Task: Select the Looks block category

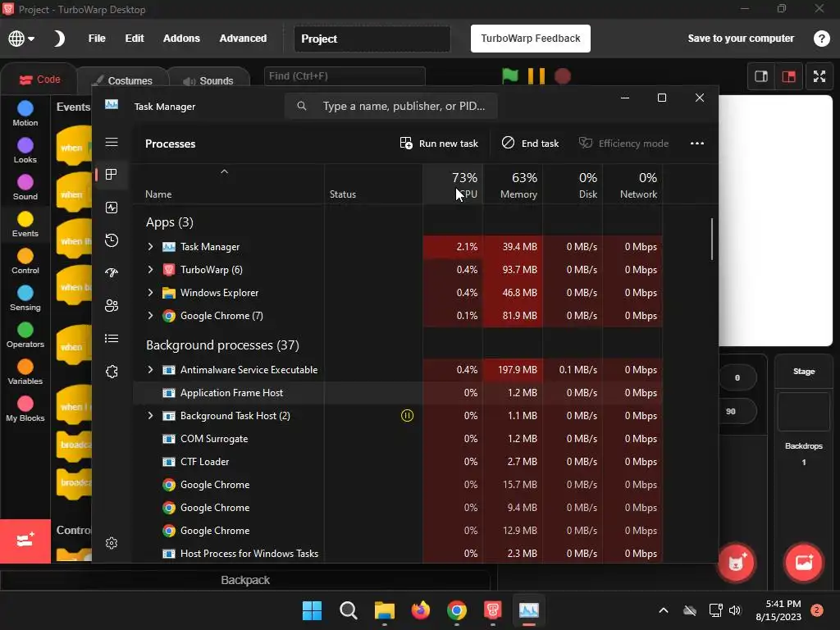Action: click(x=25, y=151)
